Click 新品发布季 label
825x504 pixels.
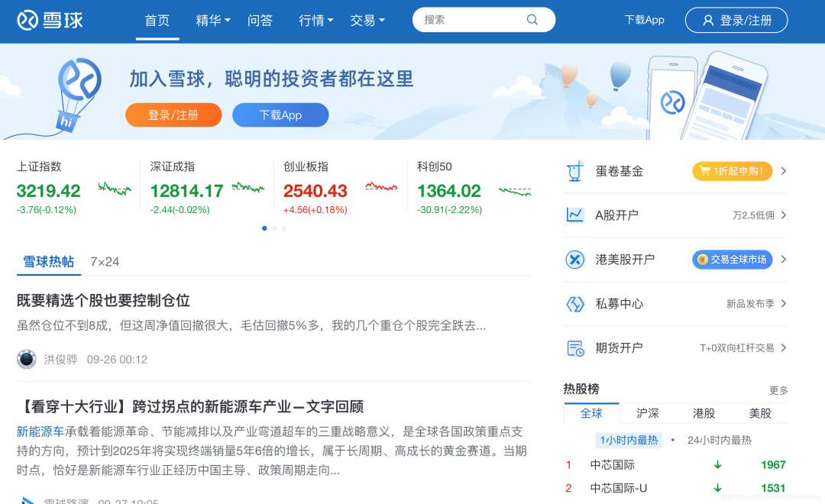pos(750,304)
